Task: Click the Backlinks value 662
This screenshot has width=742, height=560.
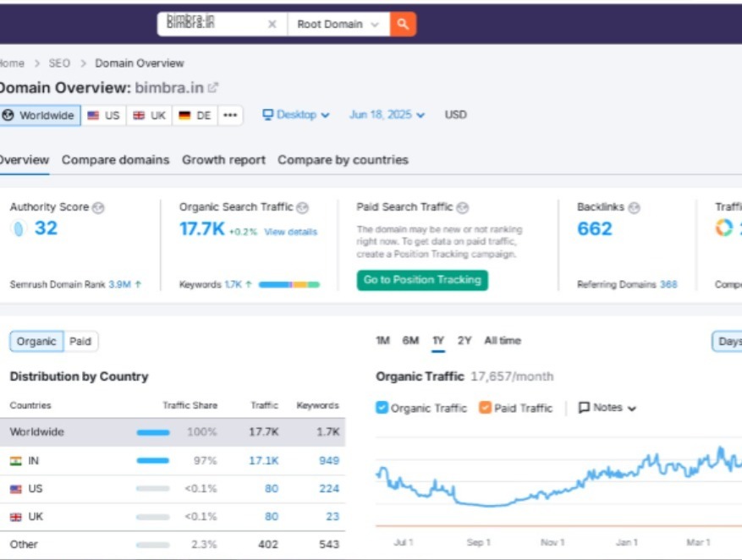Action: pyautogui.click(x=595, y=228)
